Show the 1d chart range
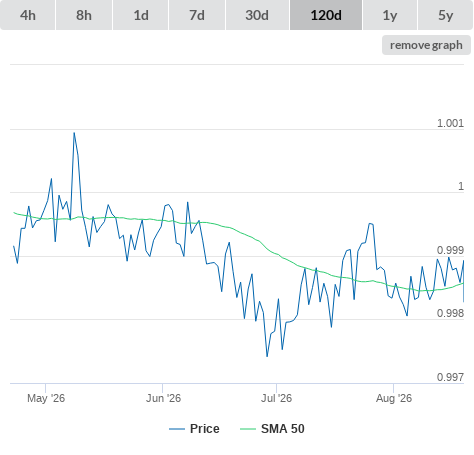This screenshot has width=474, height=455. (x=141, y=15)
